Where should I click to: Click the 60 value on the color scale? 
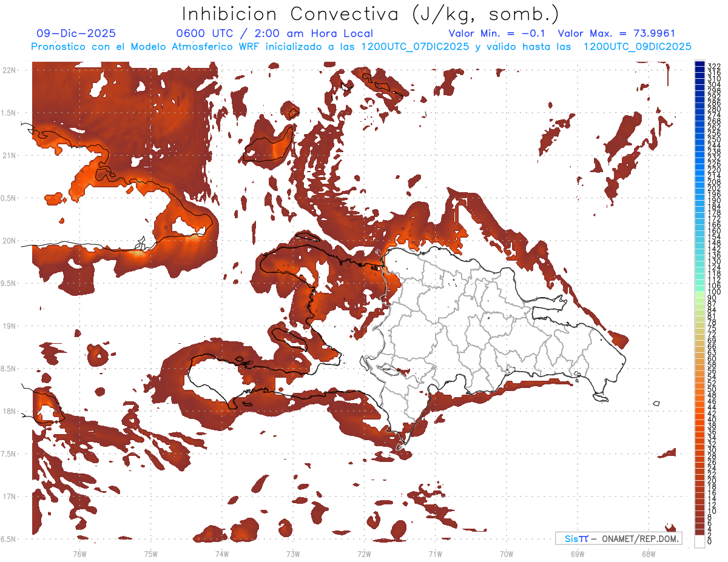[712, 358]
